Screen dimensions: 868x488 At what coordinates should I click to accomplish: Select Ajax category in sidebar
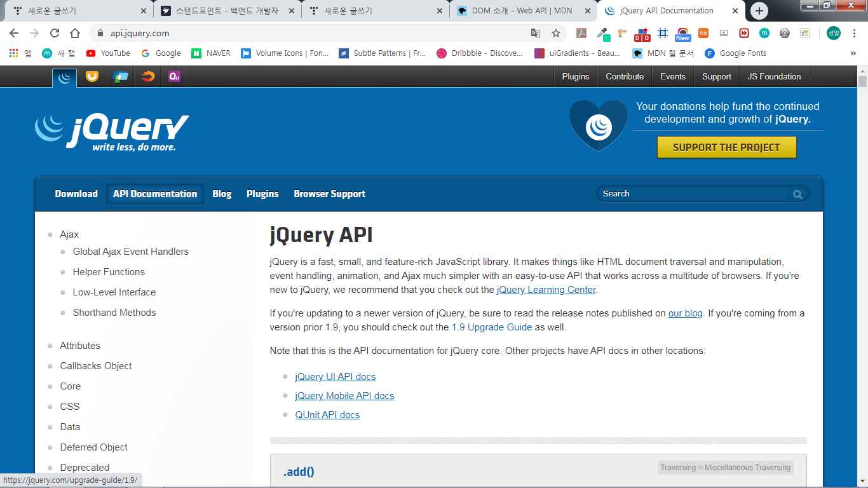(x=69, y=234)
